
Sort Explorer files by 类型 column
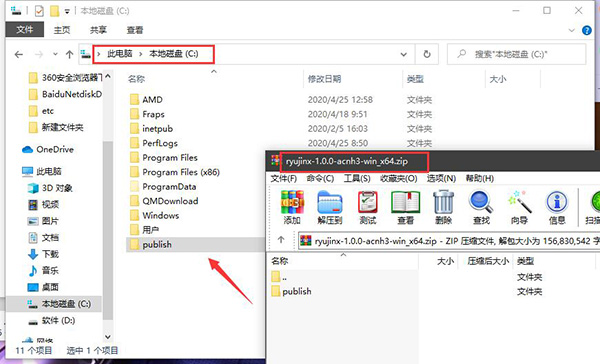[415, 79]
